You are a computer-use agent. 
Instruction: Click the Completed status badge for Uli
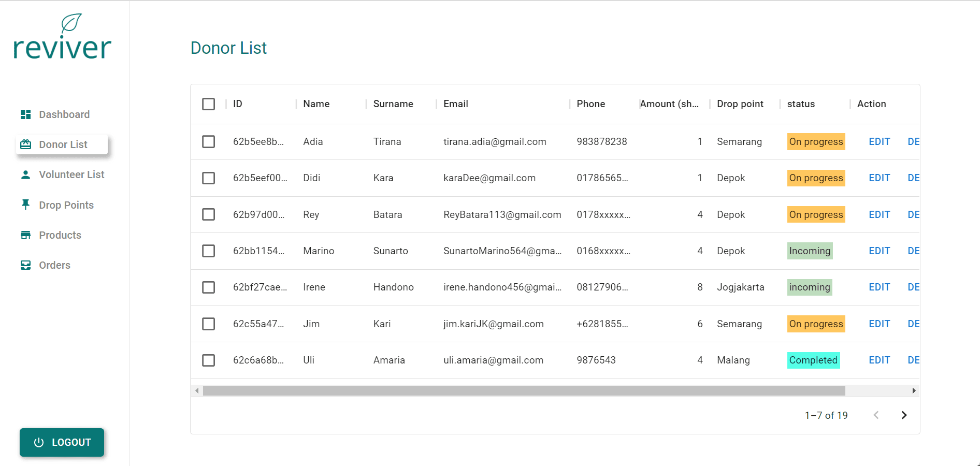813,360
